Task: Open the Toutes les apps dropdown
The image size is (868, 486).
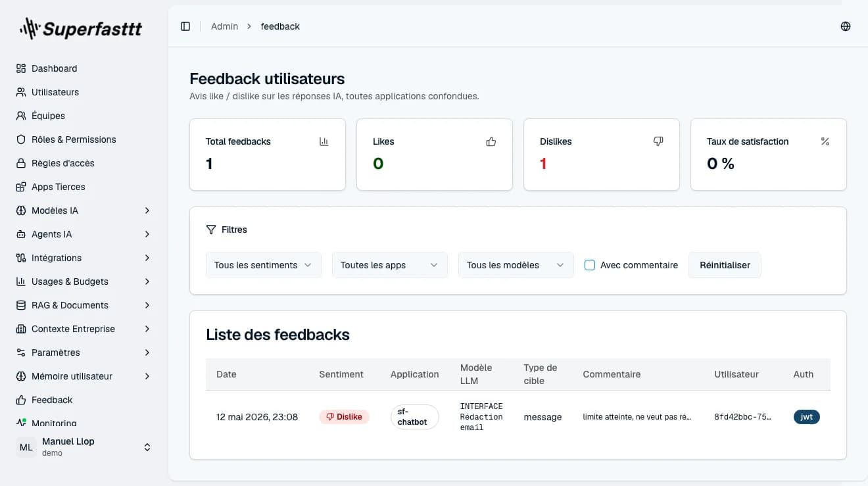Action: (x=390, y=265)
